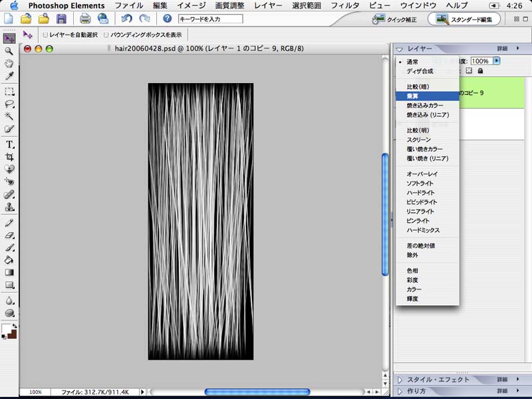The height and width of the screenshot is (399, 532).
Task: Toggle lock-all padlock in Layers panel
Action: pyautogui.click(x=480, y=70)
